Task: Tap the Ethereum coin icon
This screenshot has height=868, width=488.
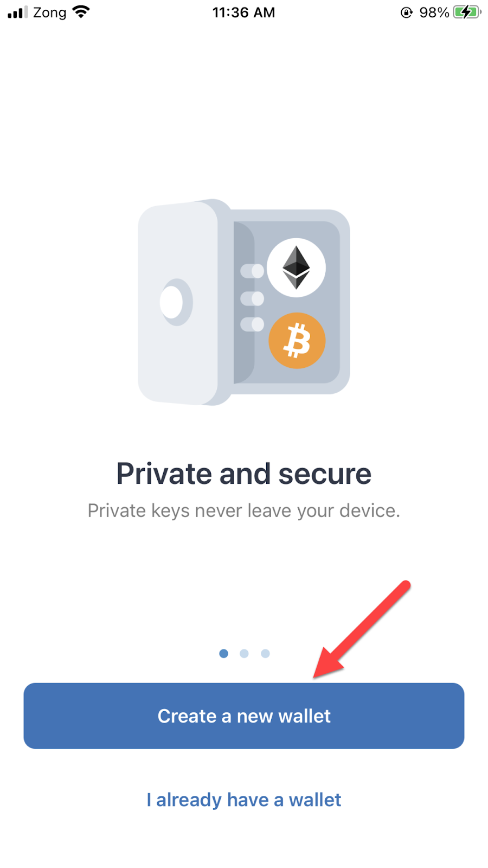Action: point(297,267)
